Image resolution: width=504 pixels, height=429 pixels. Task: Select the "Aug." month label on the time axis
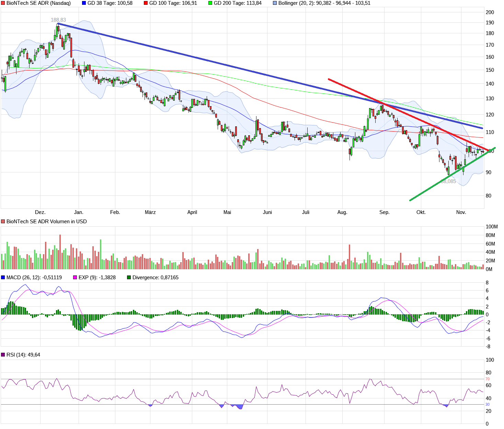pos(342,212)
